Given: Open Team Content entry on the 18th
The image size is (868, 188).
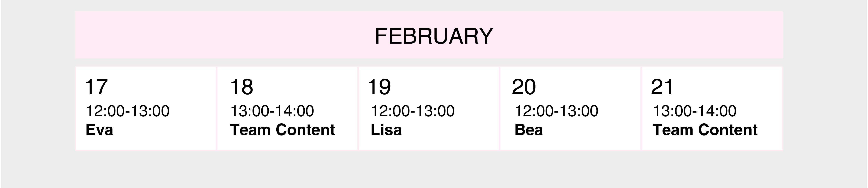Looking at the screenshot, I should point(282,130).
